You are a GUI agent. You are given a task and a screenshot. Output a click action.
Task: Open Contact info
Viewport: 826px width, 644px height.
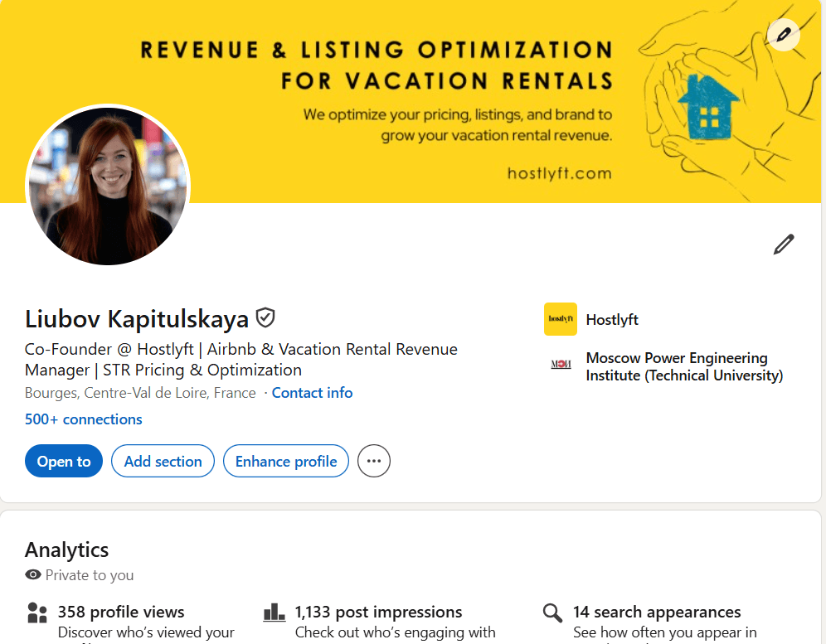pos(312,393)
